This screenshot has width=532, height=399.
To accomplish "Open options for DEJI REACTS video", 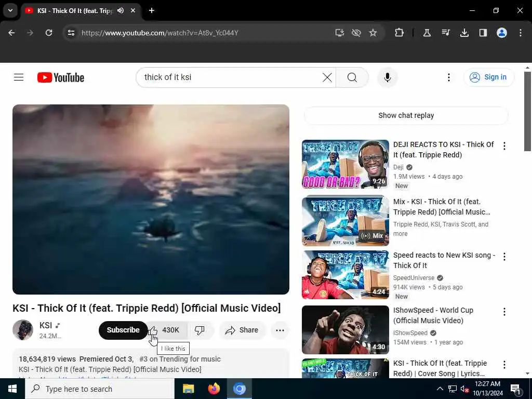I will tap(504, 146).
